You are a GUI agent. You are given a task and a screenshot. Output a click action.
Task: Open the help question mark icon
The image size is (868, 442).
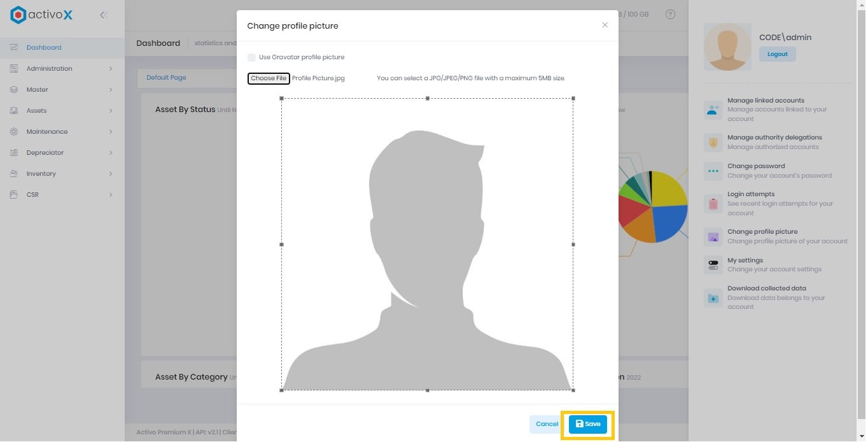pyautogui.click(x=670, y=14)
